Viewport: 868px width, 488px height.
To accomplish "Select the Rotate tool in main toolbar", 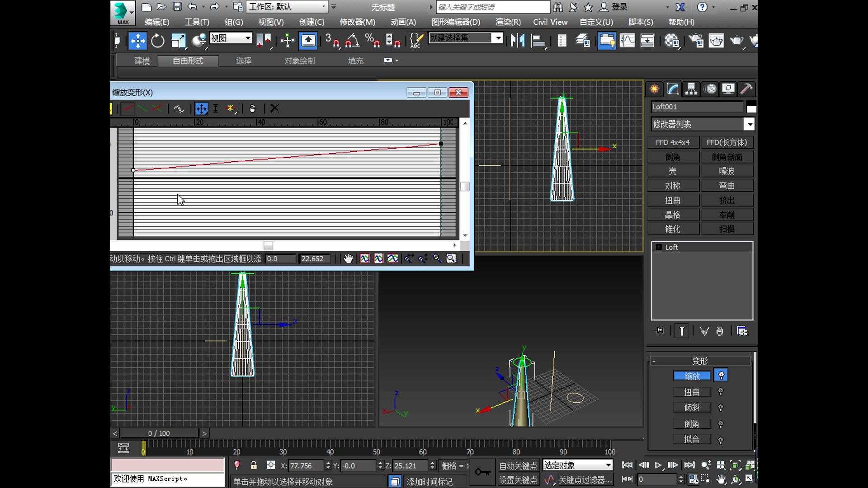I will [157, 41].
